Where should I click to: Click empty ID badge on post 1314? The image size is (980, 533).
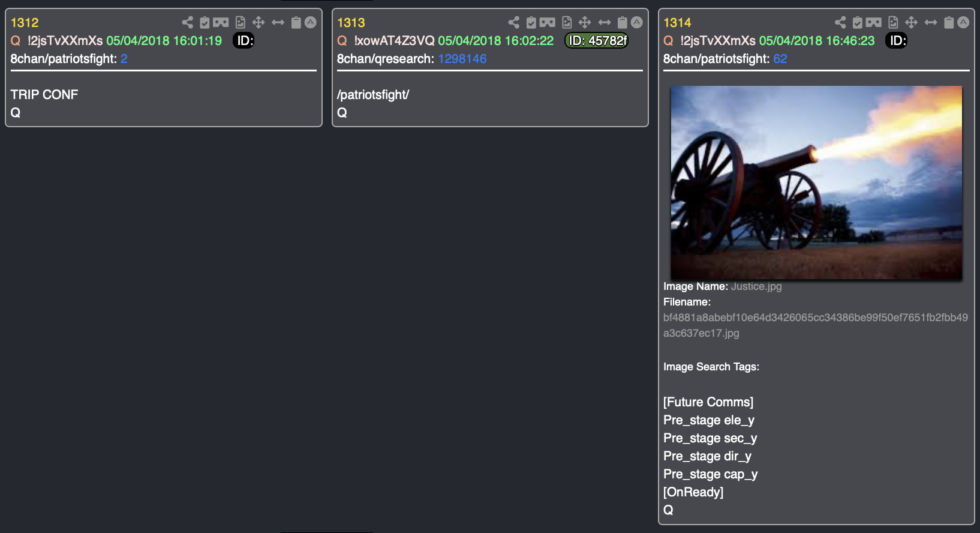(x=897, y=41)
